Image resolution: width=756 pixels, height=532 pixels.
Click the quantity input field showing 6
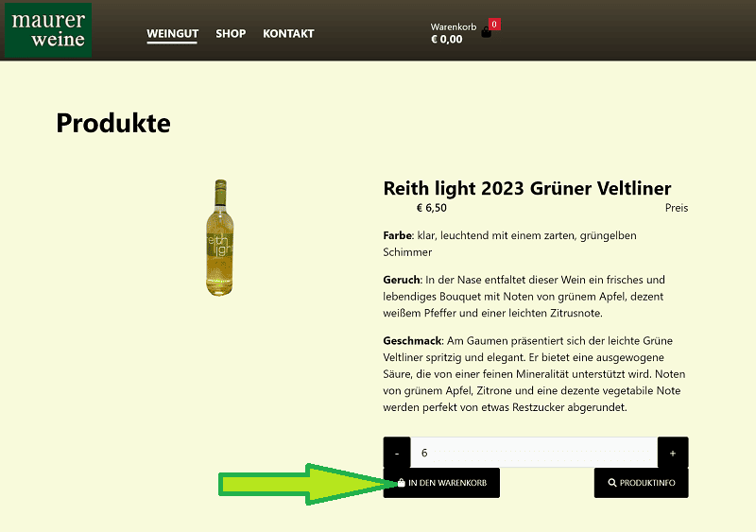[534, 453]
